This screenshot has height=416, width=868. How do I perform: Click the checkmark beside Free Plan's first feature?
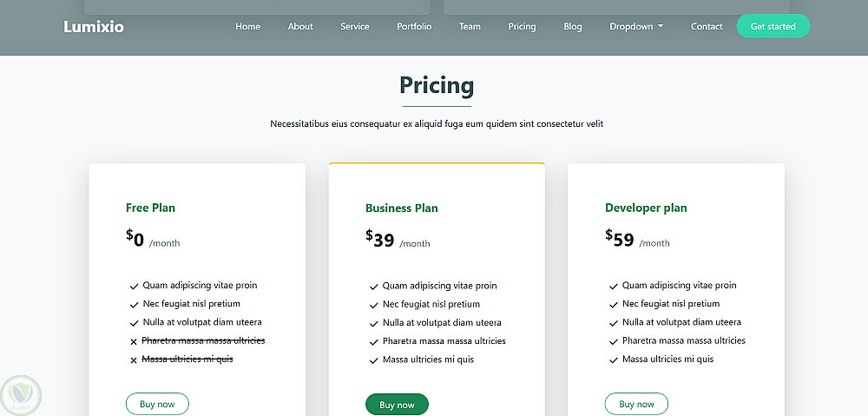(x=134, y=286)
